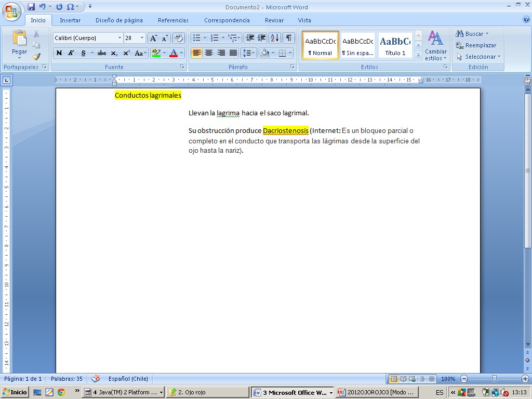This screenshot has width=532, height=399.
Task: Switch to the Insertar tab
Action: pos(70,20)
